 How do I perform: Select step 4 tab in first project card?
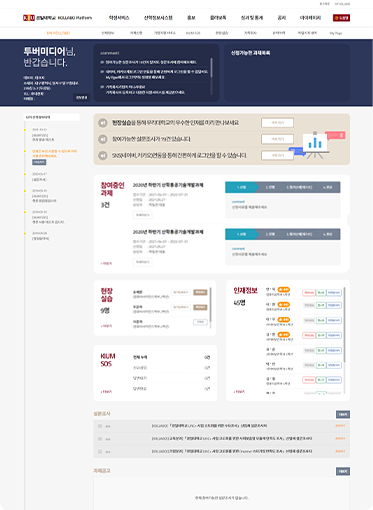coord(328,187)
